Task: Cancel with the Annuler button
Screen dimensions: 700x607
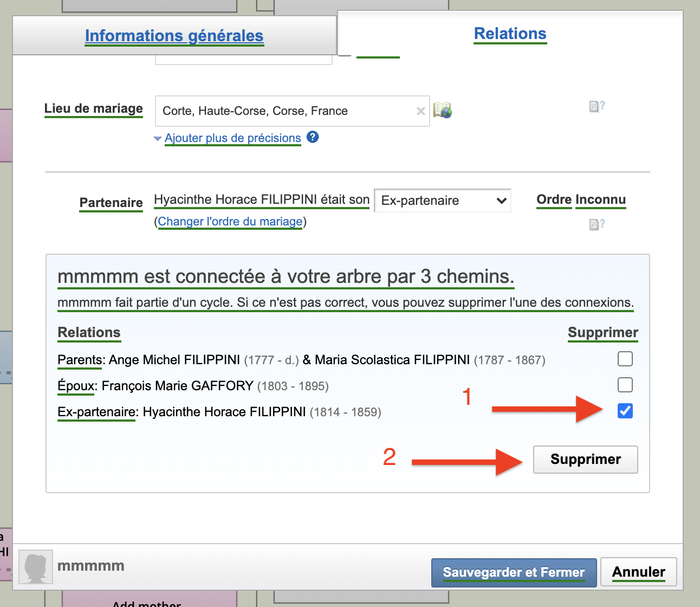Action: click(x=638, y=572)
